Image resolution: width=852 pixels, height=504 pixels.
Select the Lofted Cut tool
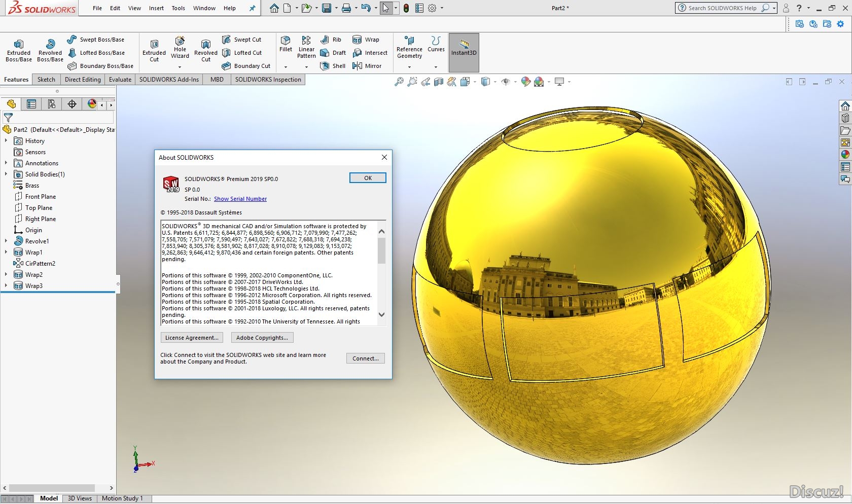click(x=242, y=53)
